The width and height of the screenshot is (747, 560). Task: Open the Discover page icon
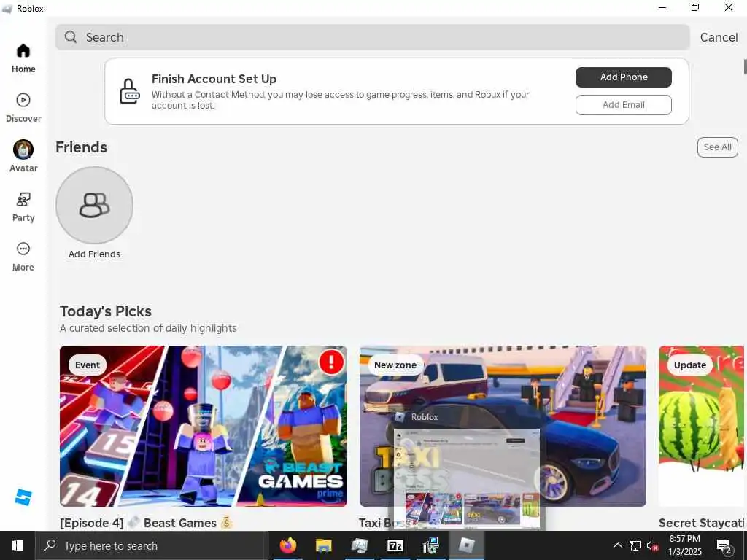coord(23,100)
